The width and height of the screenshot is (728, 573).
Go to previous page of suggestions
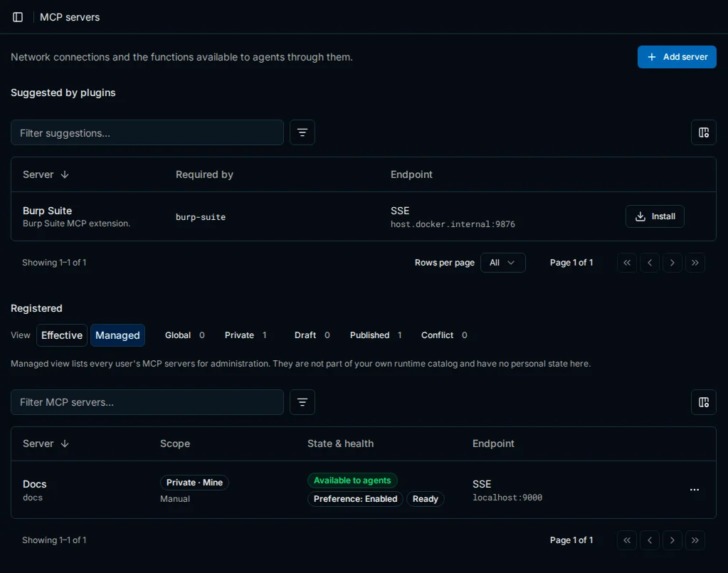point(650,263)
